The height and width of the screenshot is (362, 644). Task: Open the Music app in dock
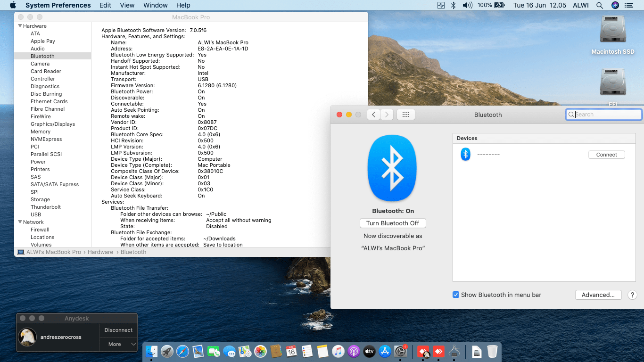point(338,351)
